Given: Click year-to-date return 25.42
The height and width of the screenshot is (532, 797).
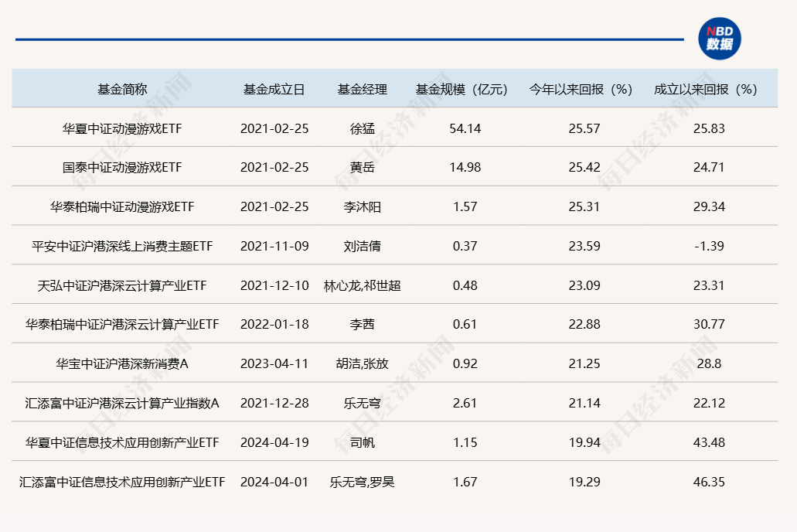Looking at the screenshot, I should pyautogui.click(x=584, y=167).
